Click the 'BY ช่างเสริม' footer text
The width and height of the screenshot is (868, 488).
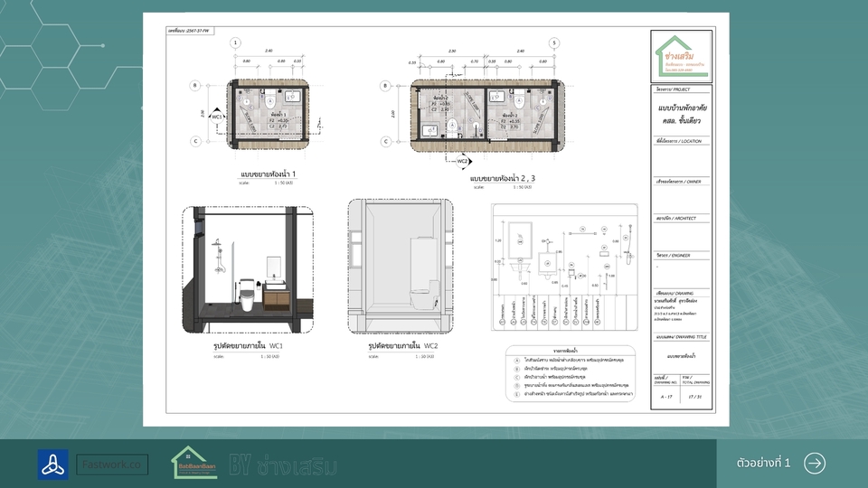point(283,465)
